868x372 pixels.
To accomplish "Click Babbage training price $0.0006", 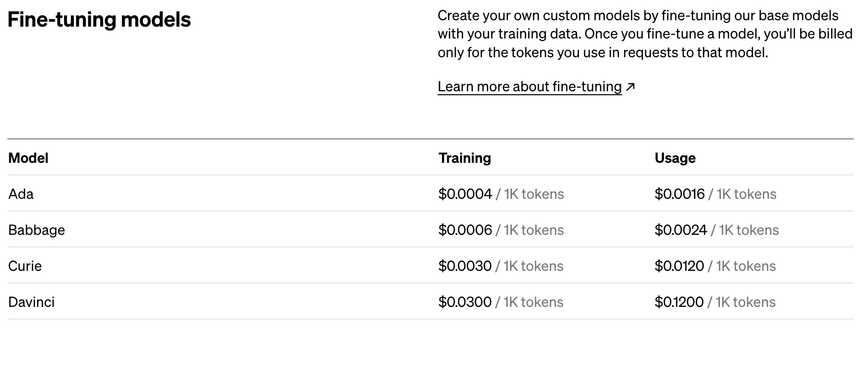I will coord(465,230).
